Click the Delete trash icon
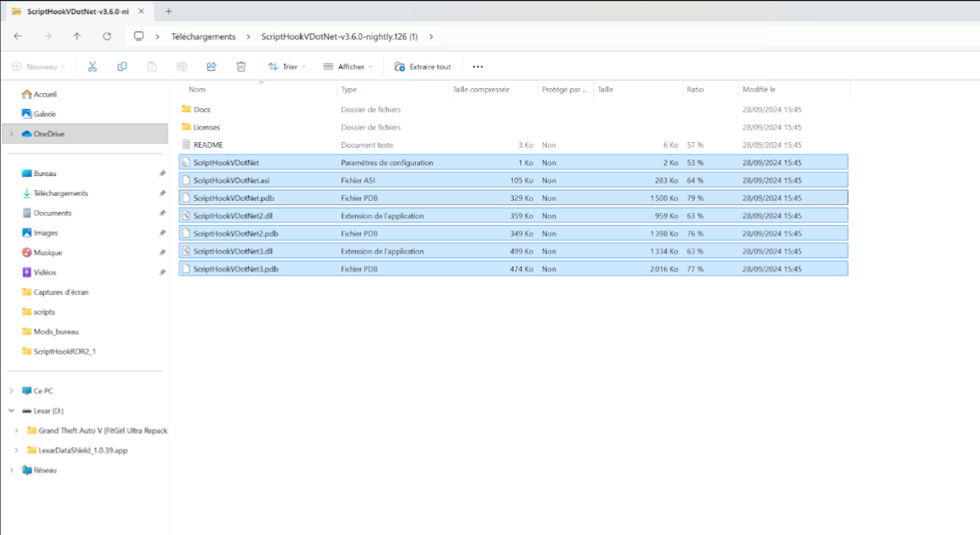This screenshot has width=980, height=535. [x=241, y=66]
